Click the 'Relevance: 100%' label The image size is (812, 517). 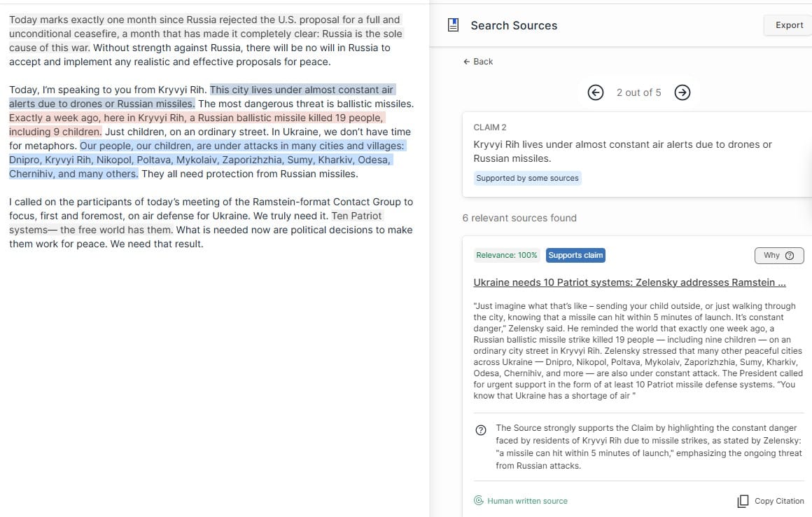507,256
